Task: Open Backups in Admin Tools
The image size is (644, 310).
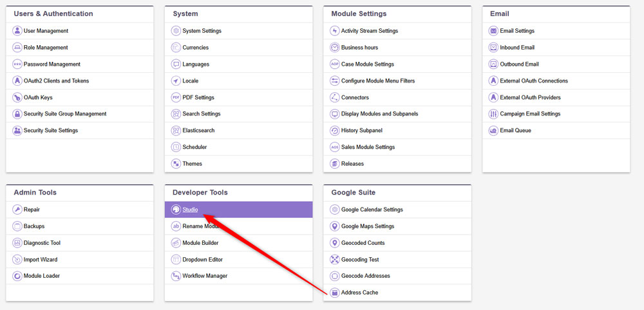Action: [x=34, y=226]
